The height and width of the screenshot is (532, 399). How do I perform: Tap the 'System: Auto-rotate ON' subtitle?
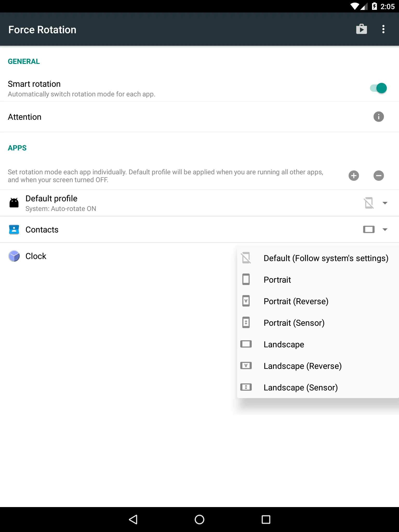61,209
